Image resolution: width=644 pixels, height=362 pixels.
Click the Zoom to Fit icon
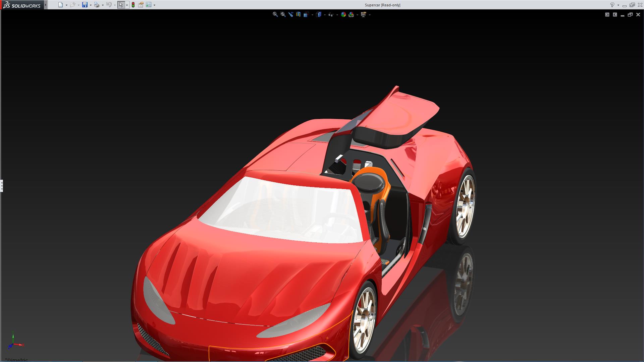pyautogui.click(x=275, y=14)
